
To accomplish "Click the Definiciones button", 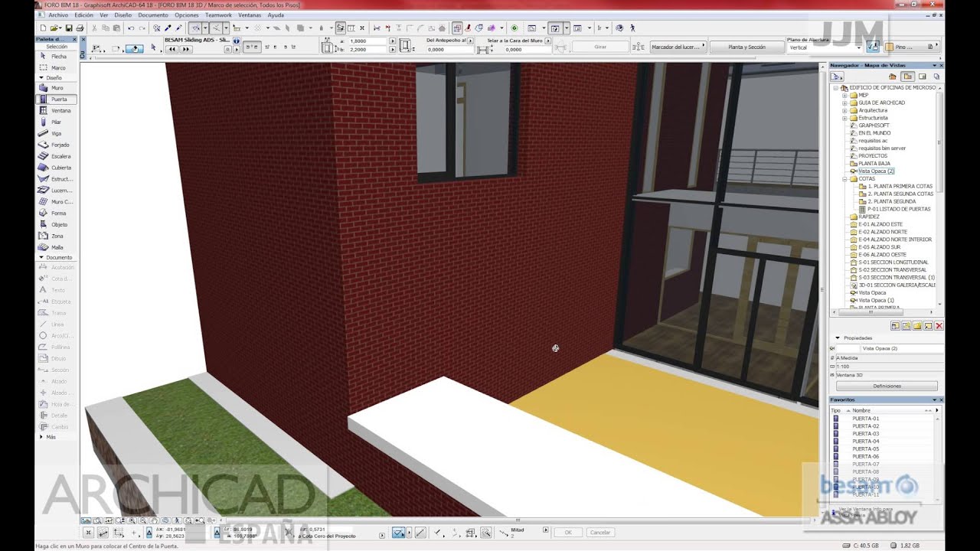I will (x=887, y=386).
